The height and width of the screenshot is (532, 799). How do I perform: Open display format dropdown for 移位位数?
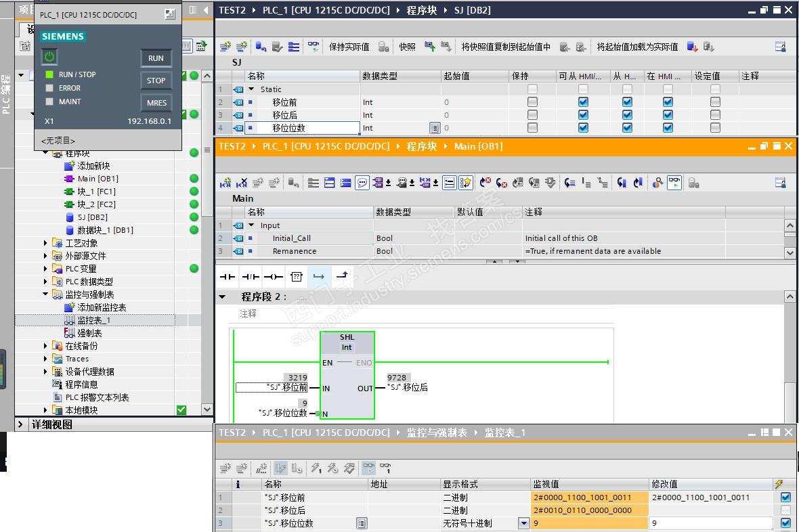(x=523, y=523)
